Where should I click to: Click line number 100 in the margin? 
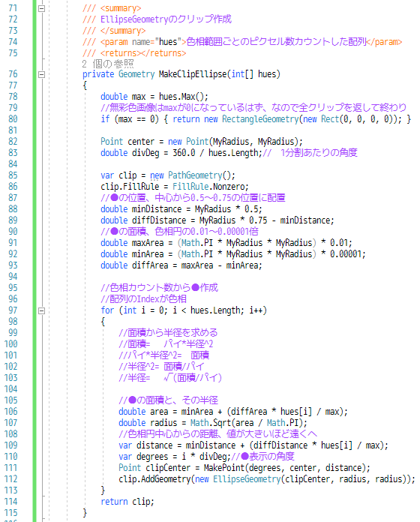pyautogui.click(x=10, y=344)
